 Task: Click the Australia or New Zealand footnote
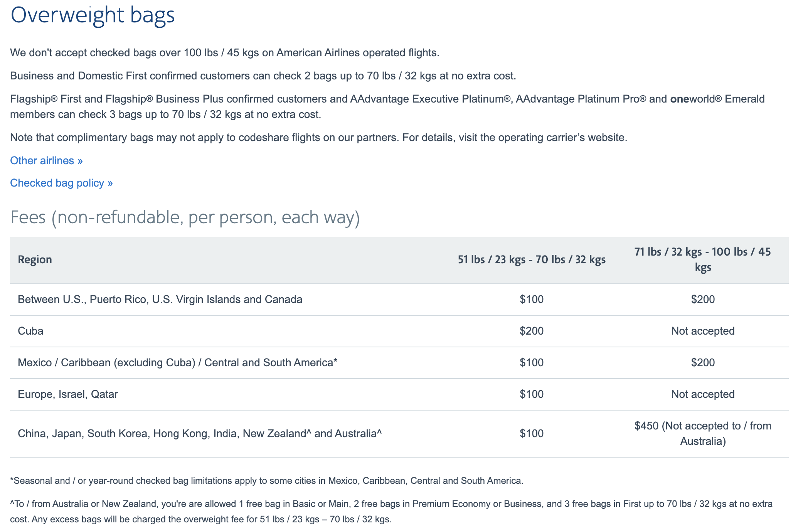(391, 512)
